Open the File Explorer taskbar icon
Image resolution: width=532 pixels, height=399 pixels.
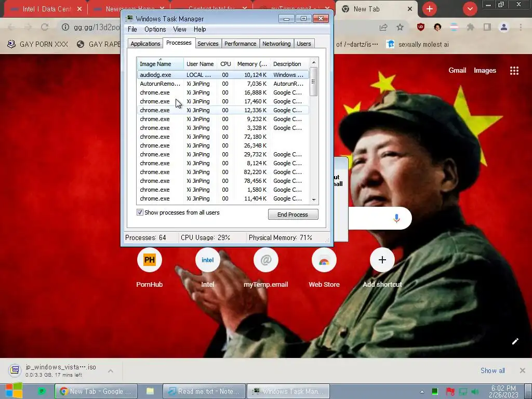coord(150,391)
